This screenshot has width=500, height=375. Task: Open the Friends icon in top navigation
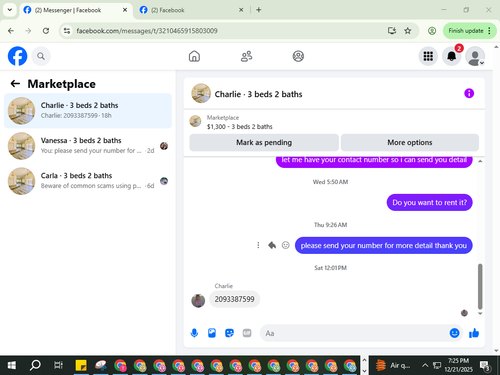246,56
